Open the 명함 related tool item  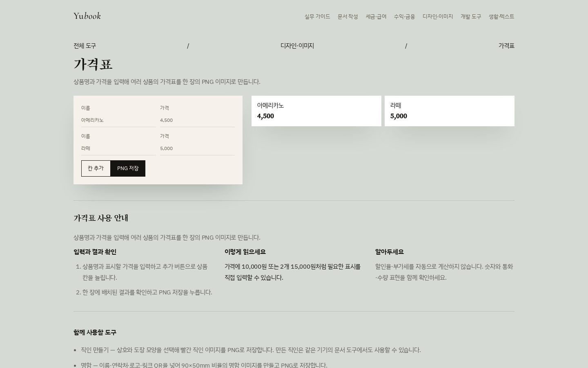tap(204, 365)
